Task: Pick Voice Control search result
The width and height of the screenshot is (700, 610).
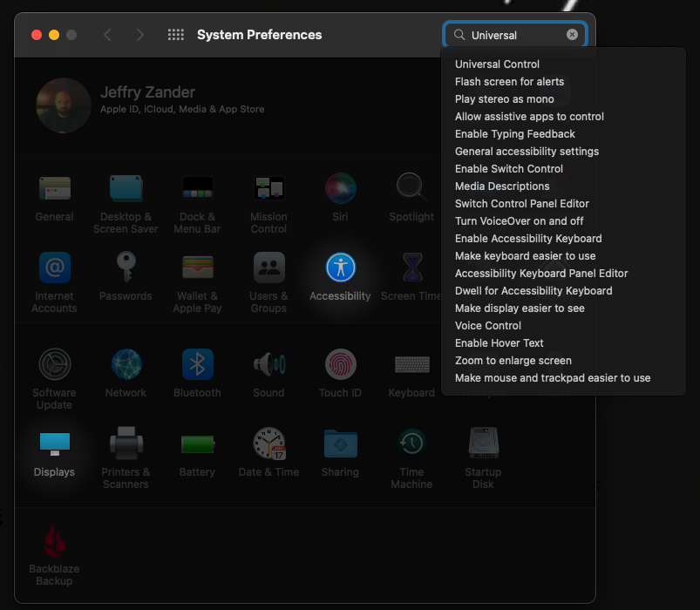Action: pyautogui.click(x=488, y=325)
